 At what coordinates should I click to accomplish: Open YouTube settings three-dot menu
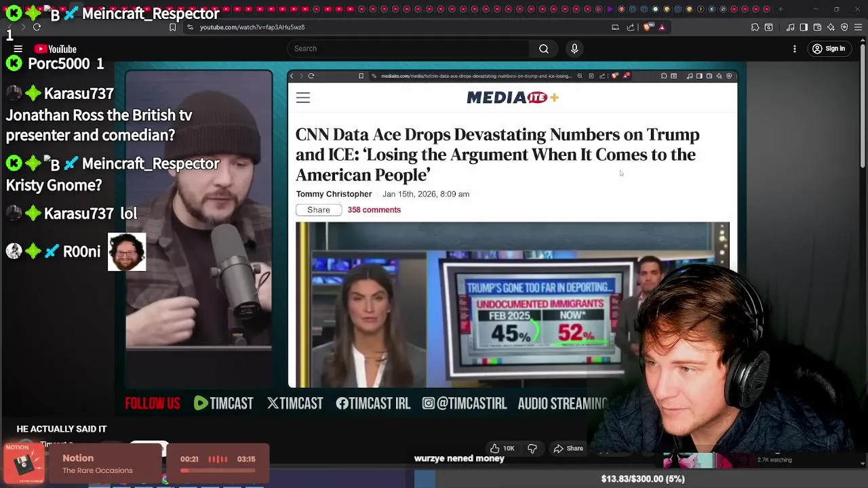(795, 49)
